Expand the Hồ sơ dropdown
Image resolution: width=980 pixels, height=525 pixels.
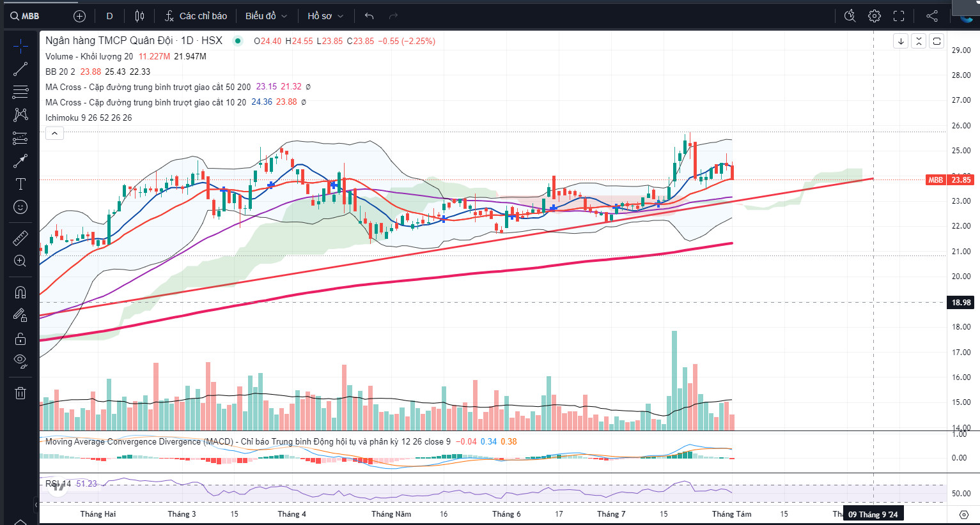click(x=325, y=16)
